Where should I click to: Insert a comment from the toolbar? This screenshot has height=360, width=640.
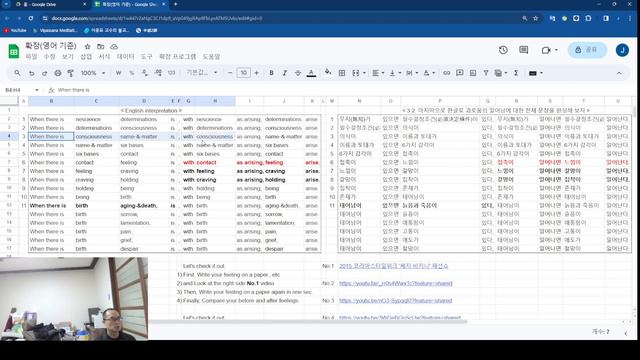click(460, 73)
